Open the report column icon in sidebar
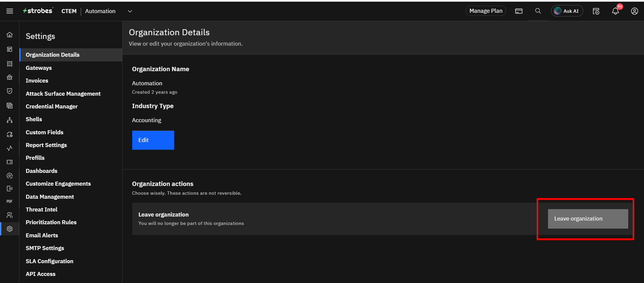 pyautogui.click(x=10, y=188)
